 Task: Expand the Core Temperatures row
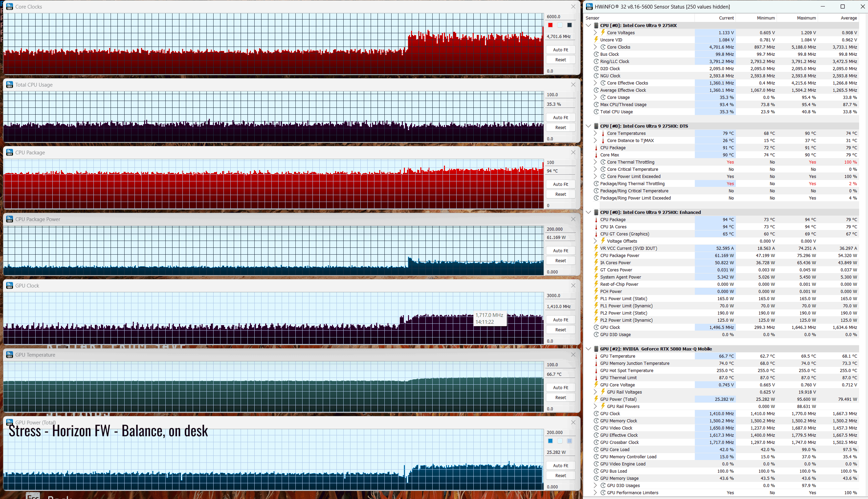pyautogui.click(x=595, y=133)
